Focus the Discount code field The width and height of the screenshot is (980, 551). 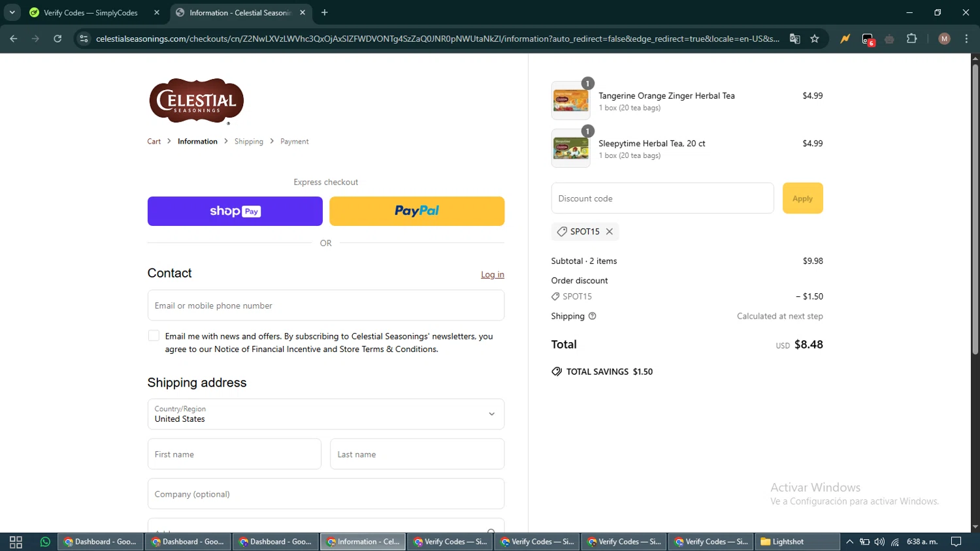pos(662,198)
